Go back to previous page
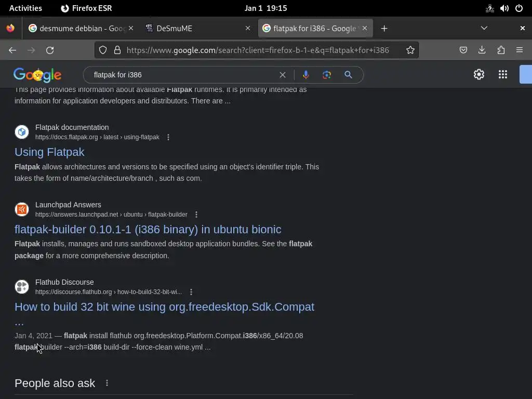The width and height of the screenshot is (532, 399). tap(12, 50)
